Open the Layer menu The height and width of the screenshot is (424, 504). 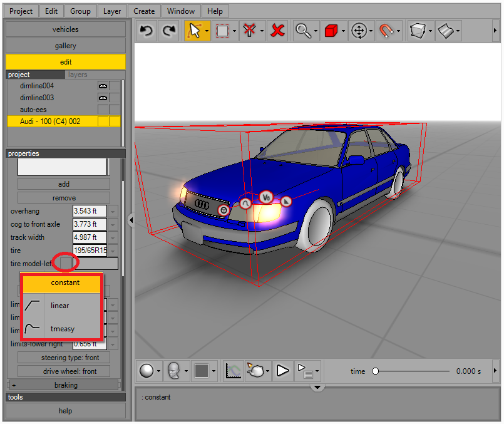point(112,11)
